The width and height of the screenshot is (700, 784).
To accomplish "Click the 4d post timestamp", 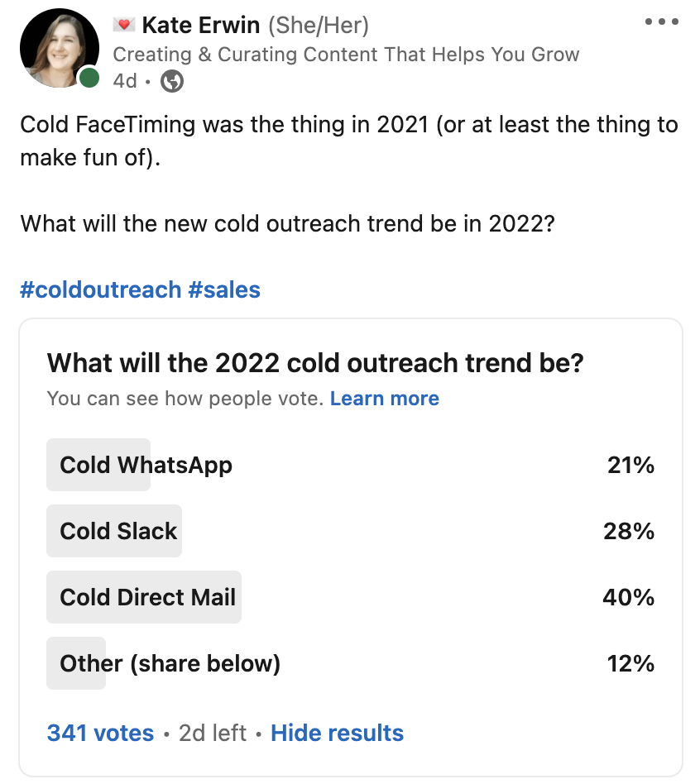I will tap(124, 81).
